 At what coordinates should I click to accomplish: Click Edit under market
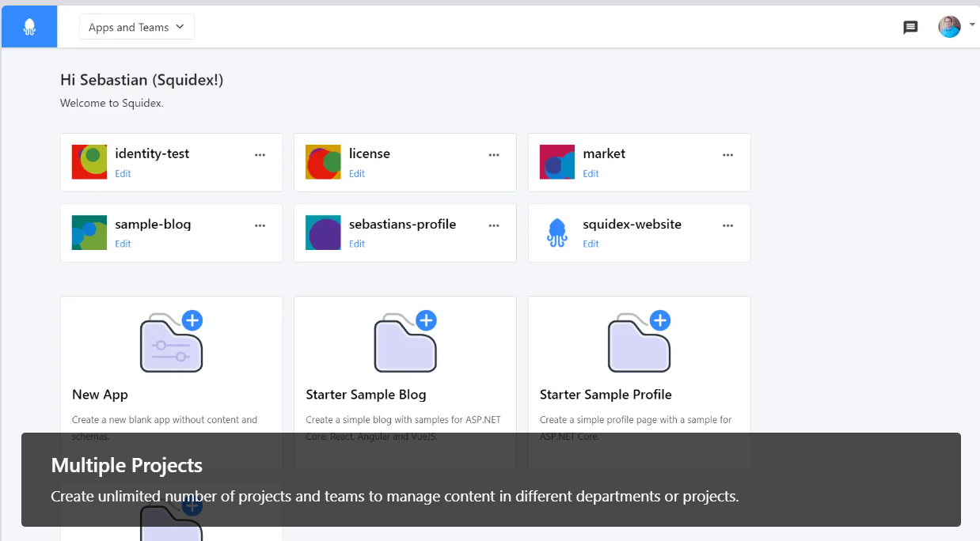click(x=591, y=174)
